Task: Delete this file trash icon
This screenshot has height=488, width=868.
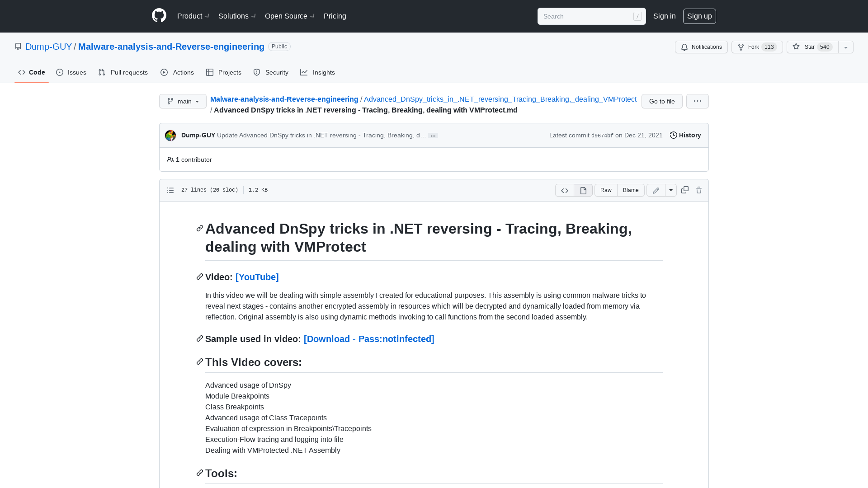Action: pyautogui.click(x=699, y=190)
